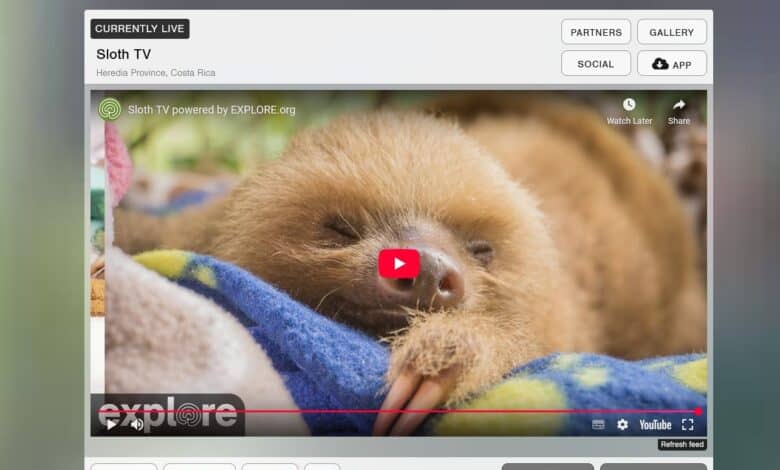780x470 pixels.
Task: Open the video settings gear
Action: (x=622, y=424)
